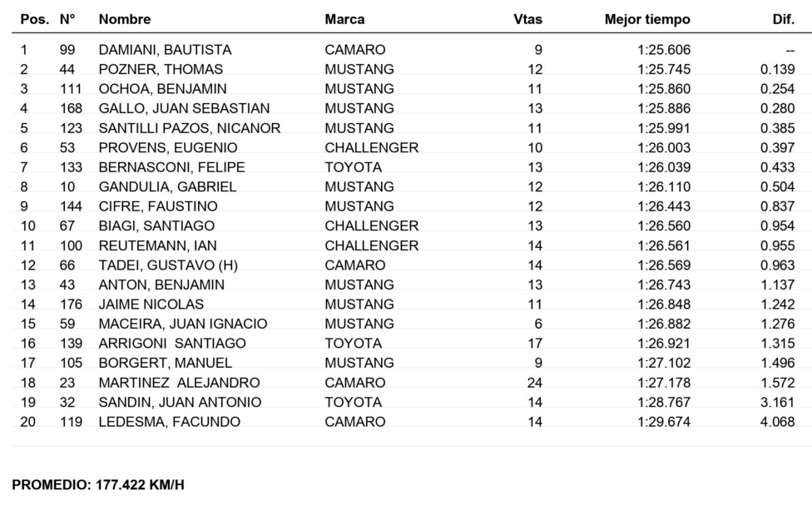
Task: Select the 4.068 difference for LEDESMA
Action: pyautogui.click(x=777, y=422)
